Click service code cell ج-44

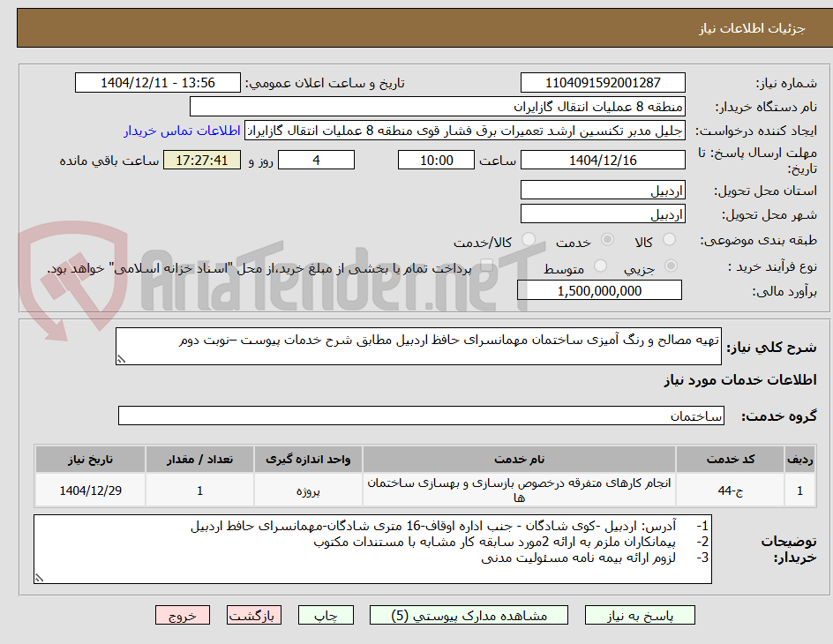pyautogui.click(x=731, y=490)
